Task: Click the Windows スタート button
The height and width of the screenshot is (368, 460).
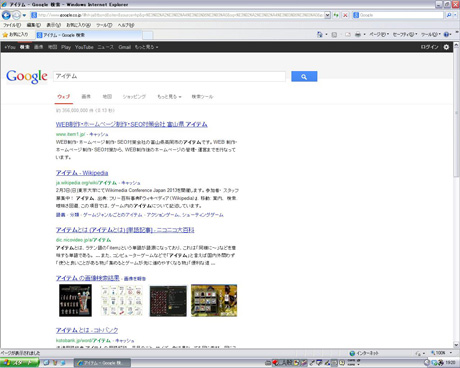Action: click(x=19, y=363)
